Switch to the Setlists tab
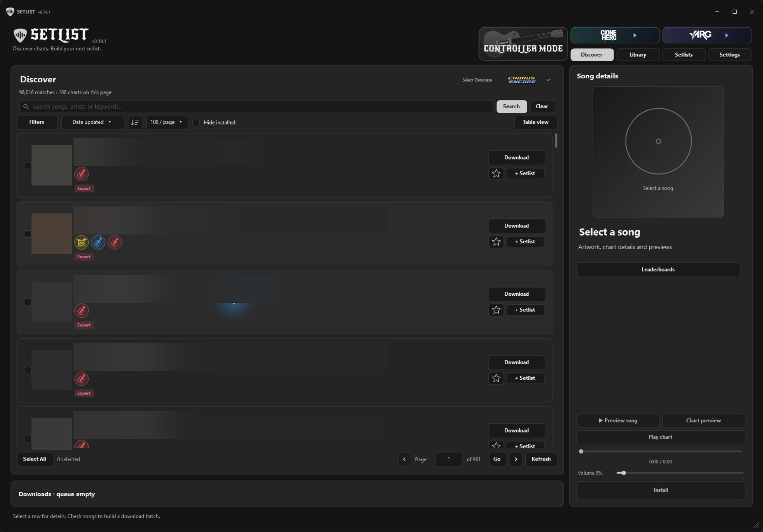This screenshot has width=763, height=532. click(684, 55)
